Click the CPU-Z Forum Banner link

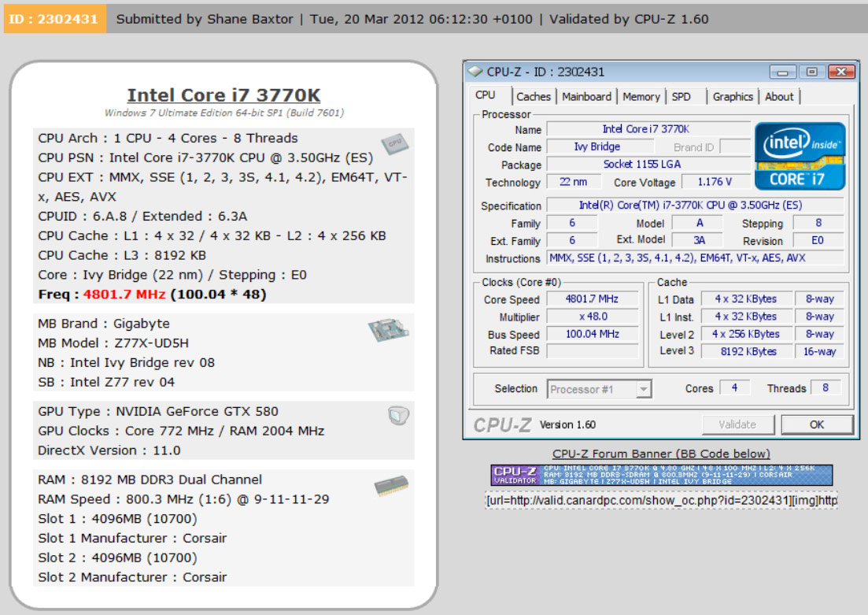661,454
